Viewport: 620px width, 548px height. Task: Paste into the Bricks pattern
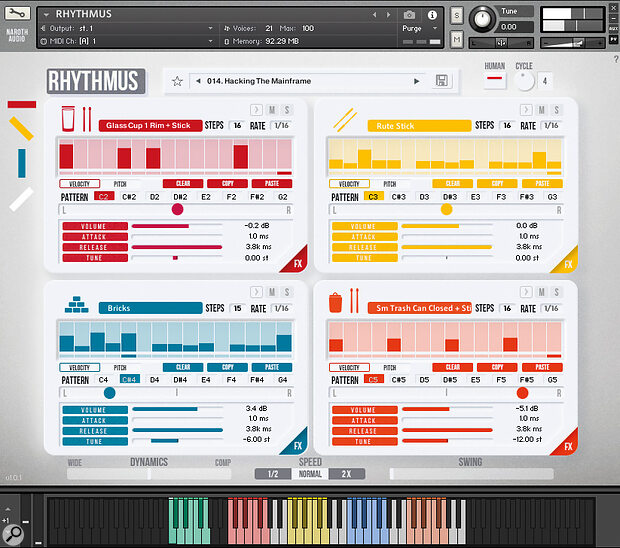tap(272, 367)
